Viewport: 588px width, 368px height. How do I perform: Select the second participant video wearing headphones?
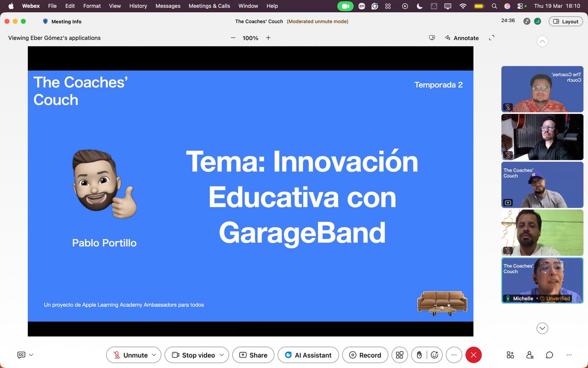click(542, 137)
